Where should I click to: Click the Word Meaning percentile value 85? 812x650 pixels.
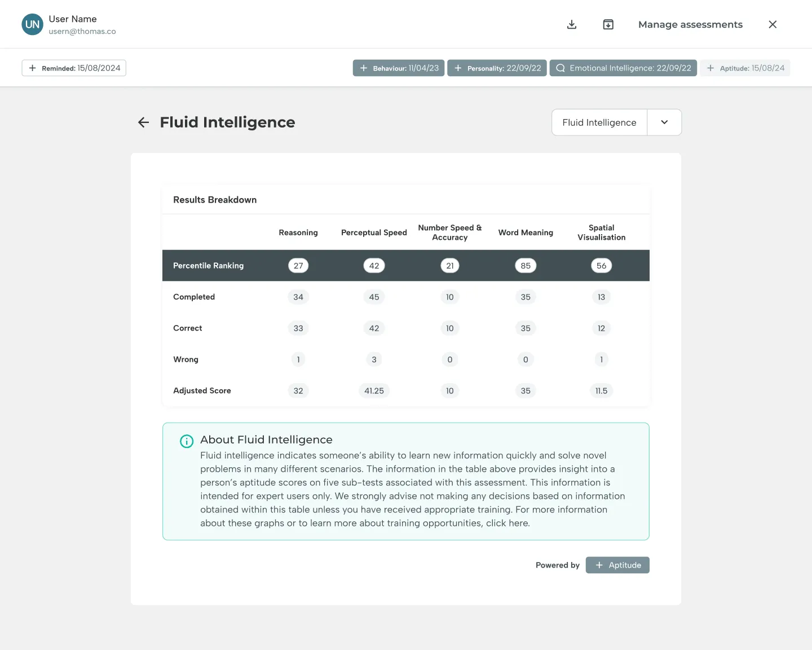[x=526, y=266]
